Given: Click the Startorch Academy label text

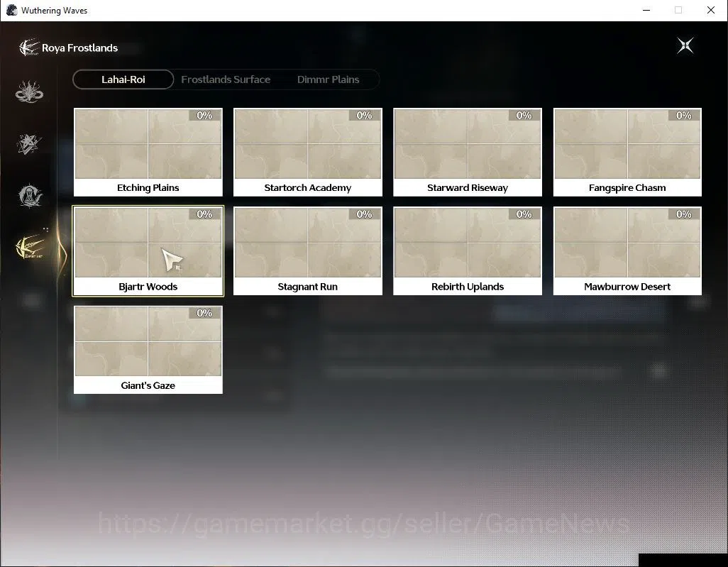Looking at the screenshot, I should coord(308,187).
